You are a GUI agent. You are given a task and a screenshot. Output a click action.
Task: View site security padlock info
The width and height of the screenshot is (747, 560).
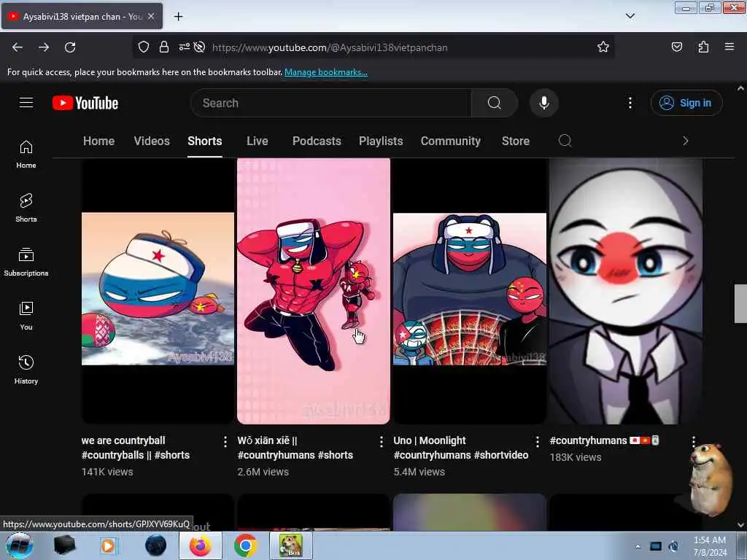coord(164,47)
